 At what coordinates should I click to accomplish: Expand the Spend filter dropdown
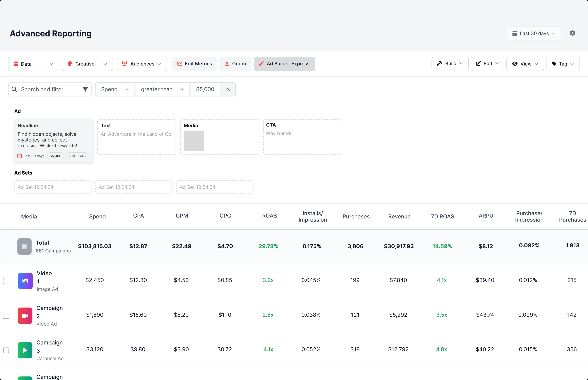tap(115, 89)
